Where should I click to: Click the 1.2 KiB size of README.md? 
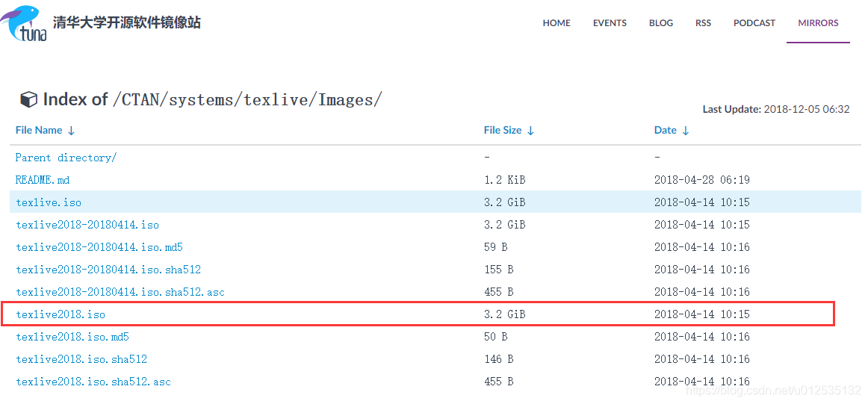(504, 180)
